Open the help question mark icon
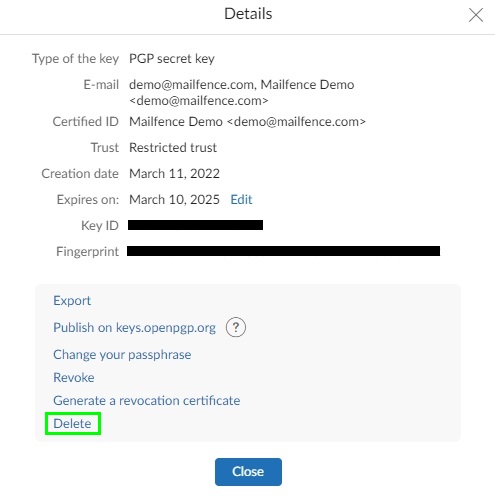The height and width of the screenshot is (504, 495). pos(236,327)
